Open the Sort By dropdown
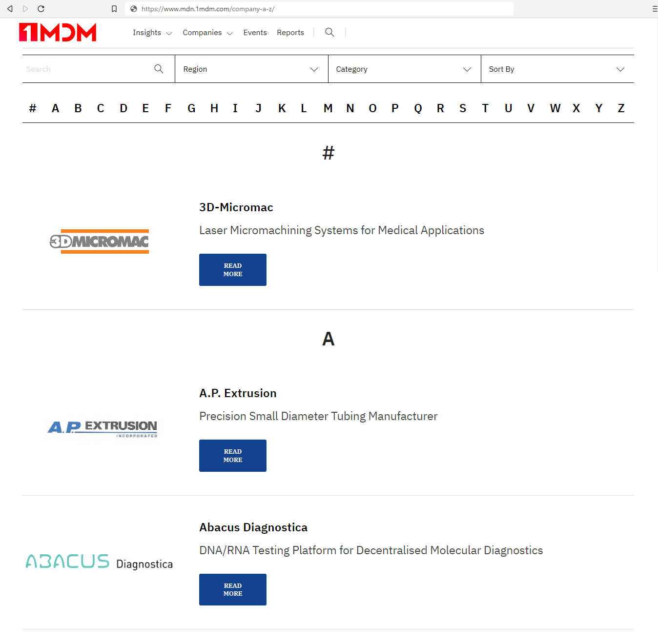The image size is (658, 644). pos(557,69)
